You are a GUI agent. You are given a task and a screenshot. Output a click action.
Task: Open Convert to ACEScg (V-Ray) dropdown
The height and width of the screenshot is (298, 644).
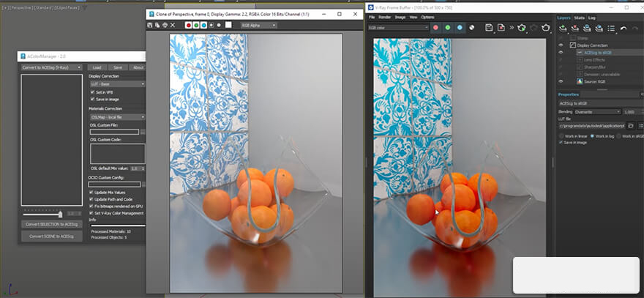(52, 67)
